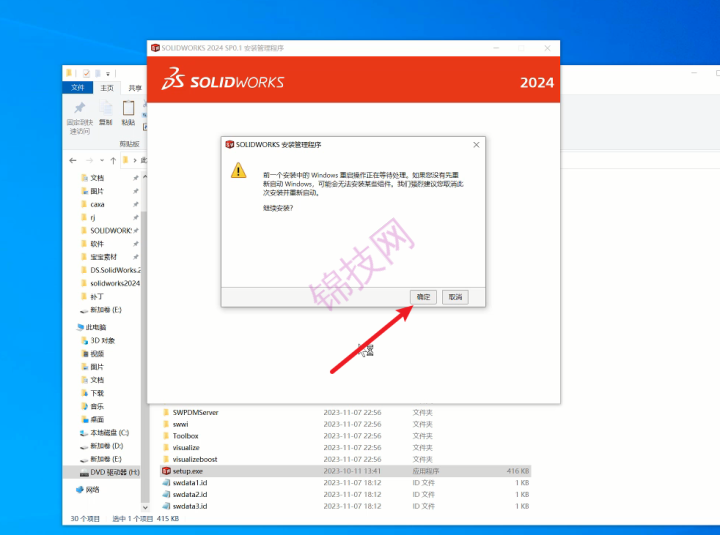Image resolution: width=720 pixels, height=535 pixels.
Task: Click the setup.exe SOLIDWORKS file icon
Action: (166, 471)
